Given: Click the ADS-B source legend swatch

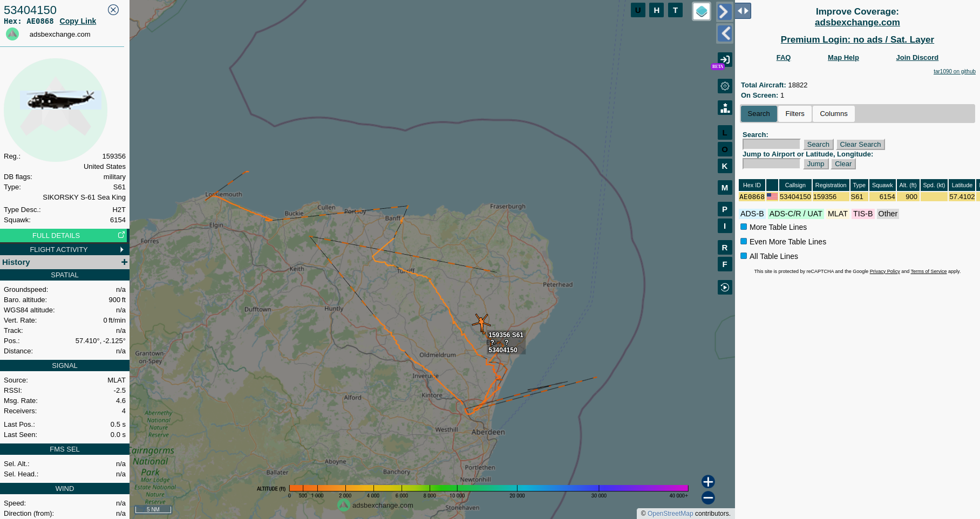Looking at the screenshot, I should [752, 214].
